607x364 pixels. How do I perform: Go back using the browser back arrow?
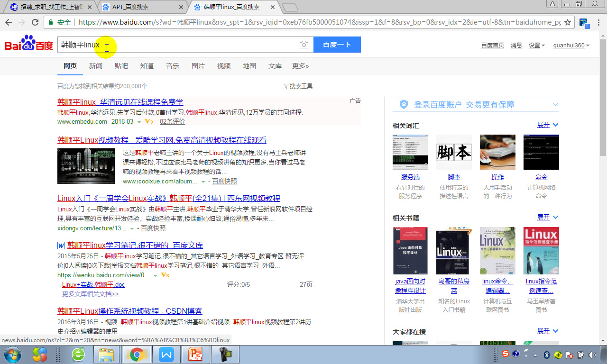click(x=9, y=22)
